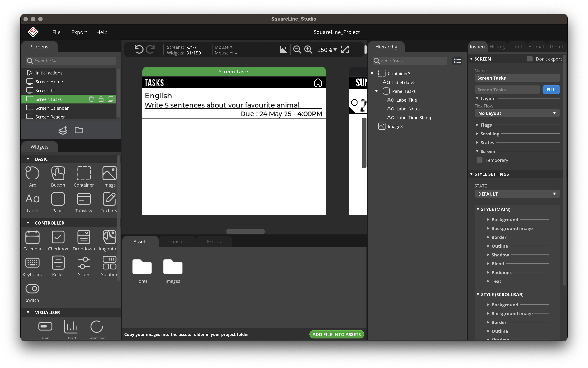Click the fit-to-screen expand icon

point(345,50)
